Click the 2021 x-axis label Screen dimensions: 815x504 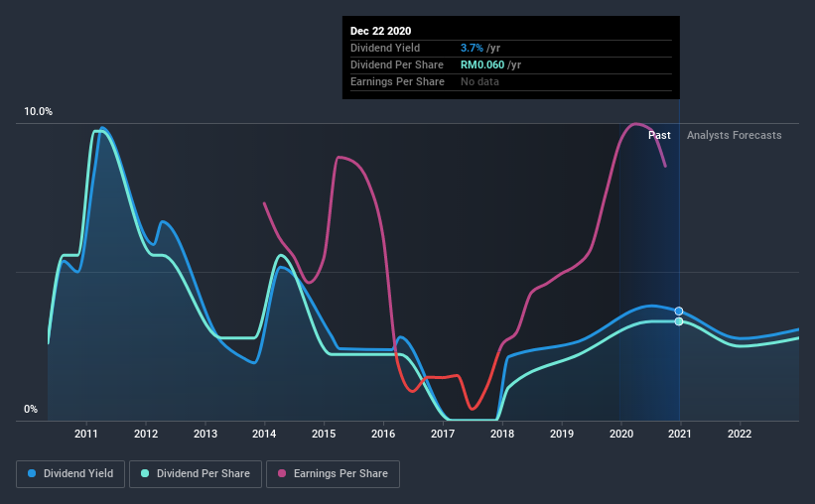(680, 434)
